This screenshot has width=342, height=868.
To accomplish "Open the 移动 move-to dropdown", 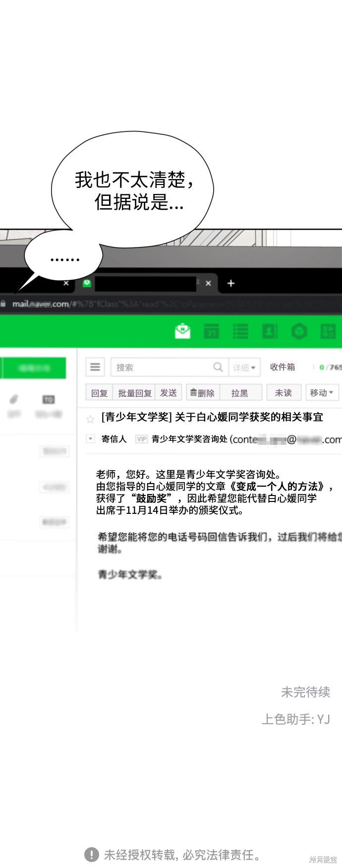I will pyautogui.click(x=322, y=392).
